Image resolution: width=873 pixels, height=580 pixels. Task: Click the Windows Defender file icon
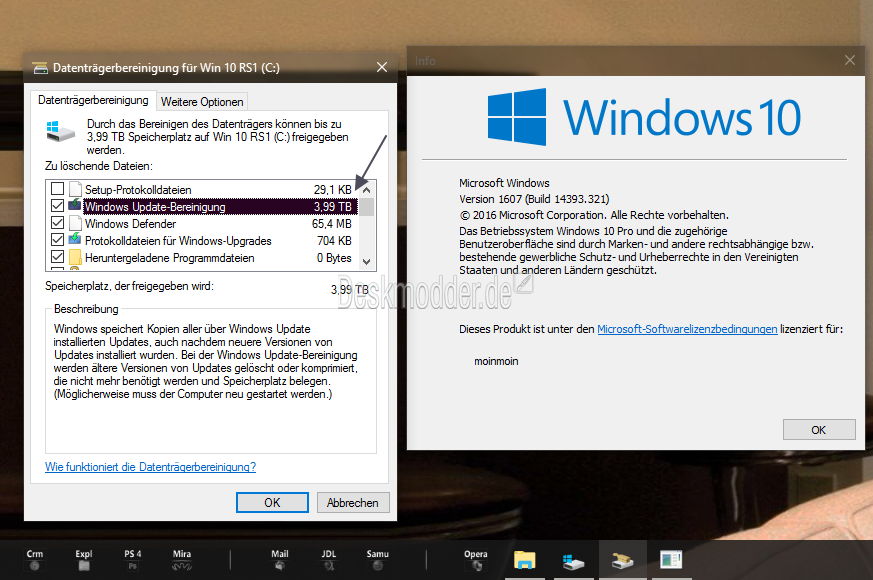[75, 223]
